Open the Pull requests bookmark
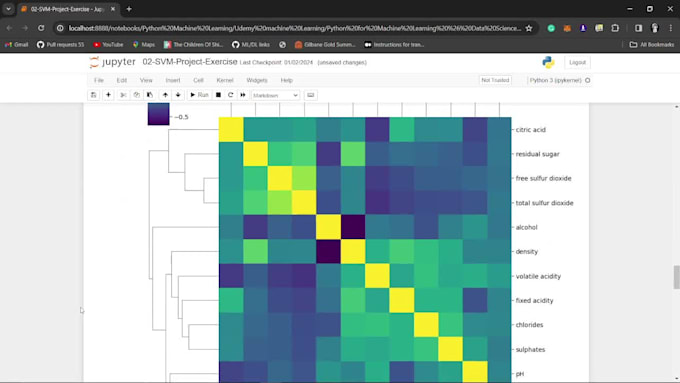 coord(60,45)
